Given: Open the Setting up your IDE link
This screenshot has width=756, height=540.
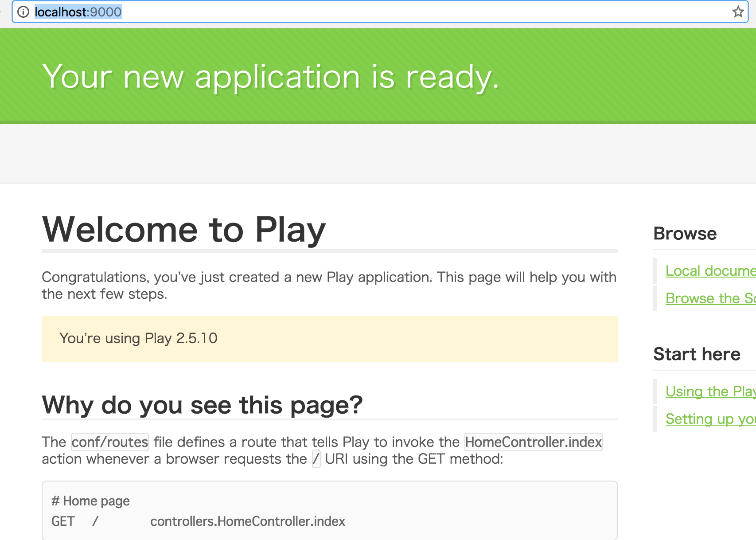Looking at the screenshot, I should coord(711,419).
